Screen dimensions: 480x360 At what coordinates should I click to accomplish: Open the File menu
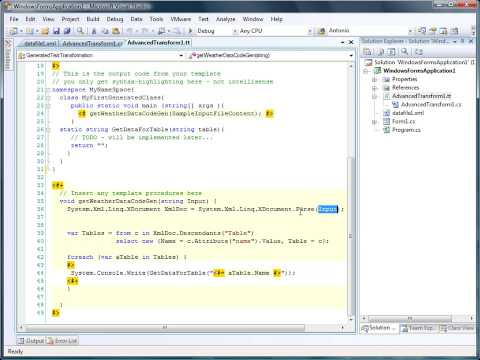14,19
